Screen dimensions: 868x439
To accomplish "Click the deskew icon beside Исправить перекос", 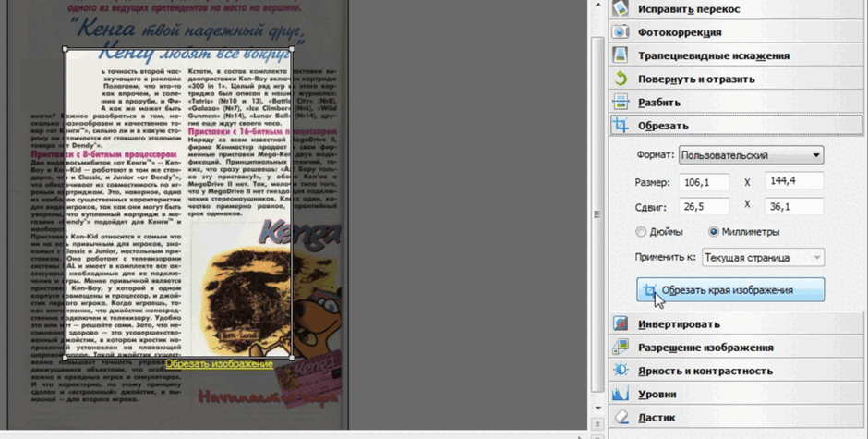I will pos(621,8).
